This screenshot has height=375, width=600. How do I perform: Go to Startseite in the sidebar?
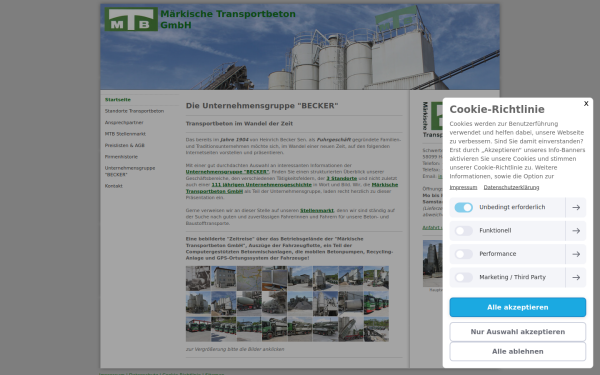pyautogui.click(x=118, y=99)
